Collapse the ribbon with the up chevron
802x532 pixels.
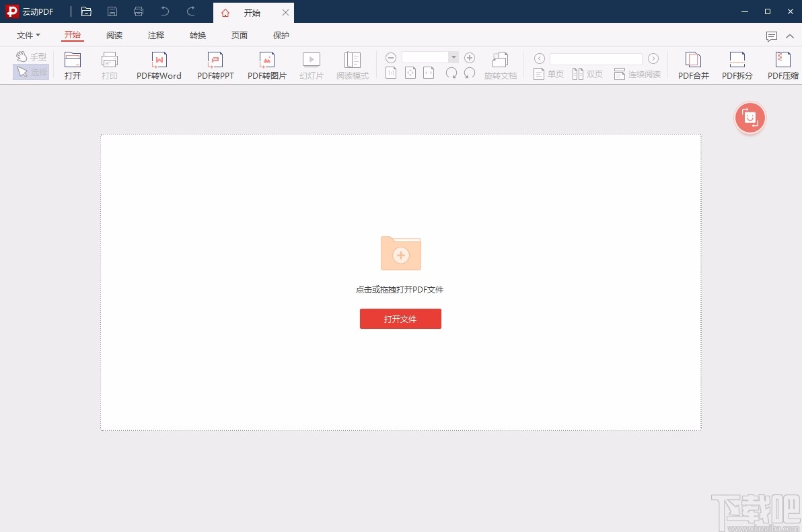pos(790,36)
